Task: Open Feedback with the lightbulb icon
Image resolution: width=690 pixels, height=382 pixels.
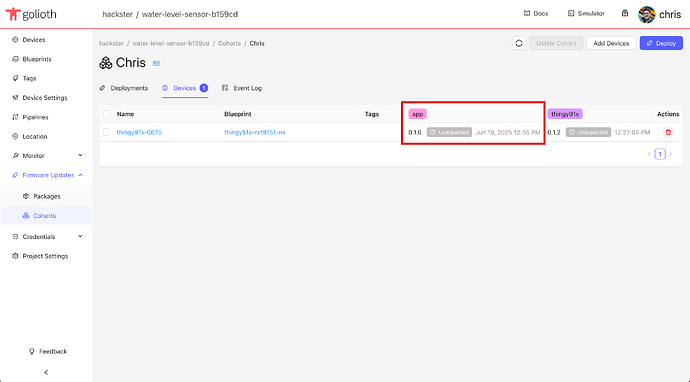Action: click(x=48, y=351)
